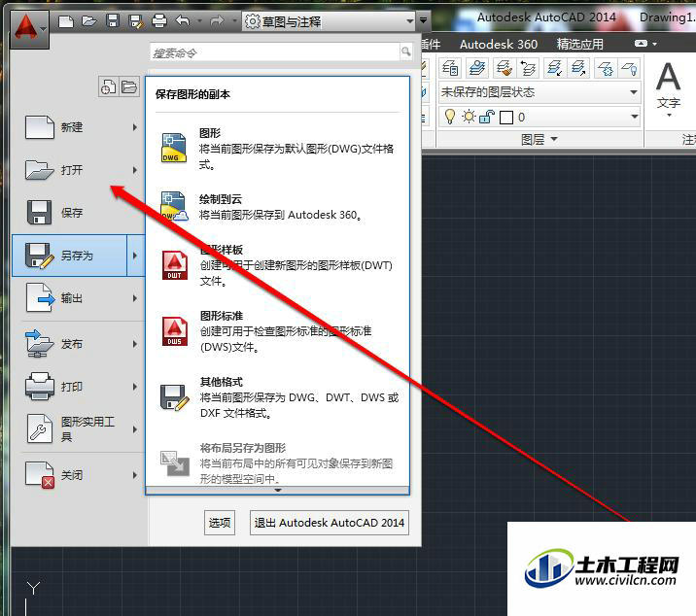Switch to the 精选应用 ribbon tab

click(x=579, y=45)
